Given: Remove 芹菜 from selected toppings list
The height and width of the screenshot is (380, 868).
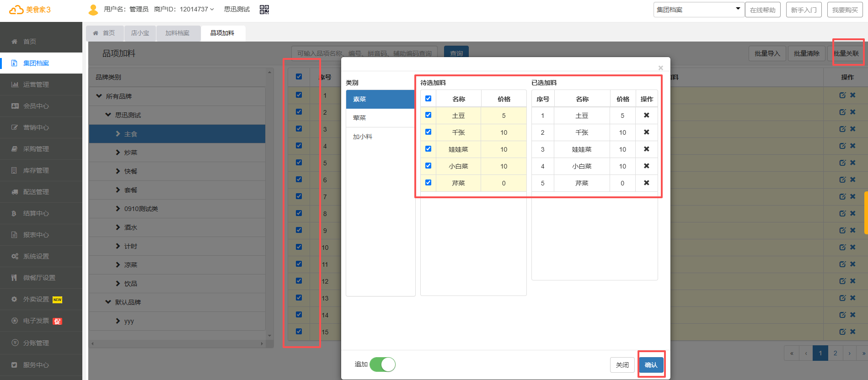Looking at the screenshot, I should (646, 183).
